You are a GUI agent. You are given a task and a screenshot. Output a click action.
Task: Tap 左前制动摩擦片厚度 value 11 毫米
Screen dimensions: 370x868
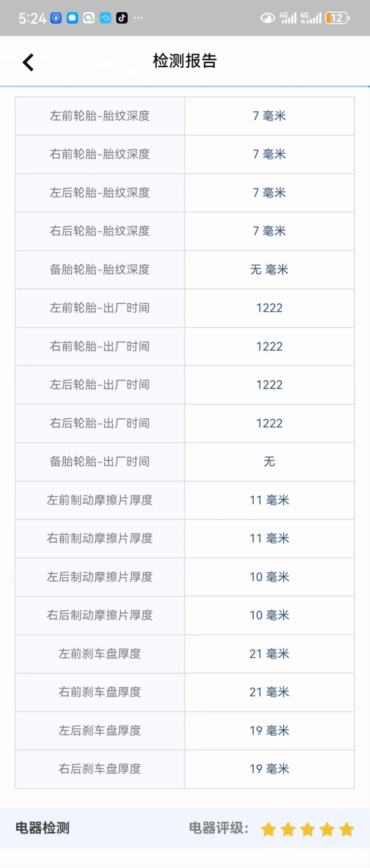270,500
